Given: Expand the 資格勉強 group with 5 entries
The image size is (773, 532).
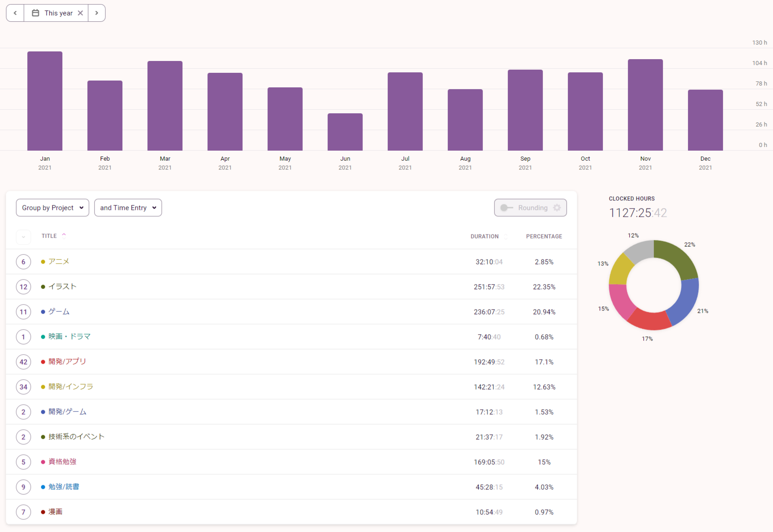Looking at the screenshot, I should (x=24, y=462).
